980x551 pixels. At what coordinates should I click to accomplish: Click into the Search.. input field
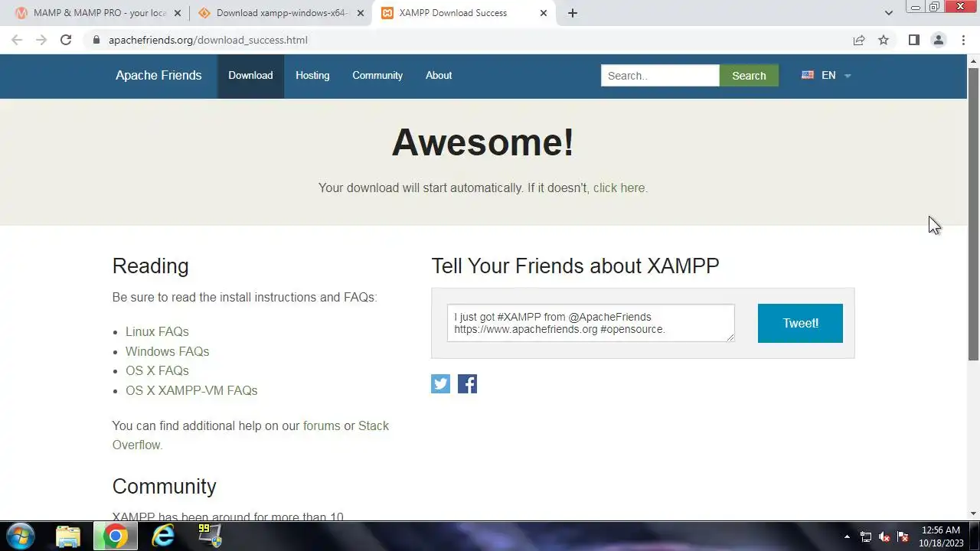point(660,75)
